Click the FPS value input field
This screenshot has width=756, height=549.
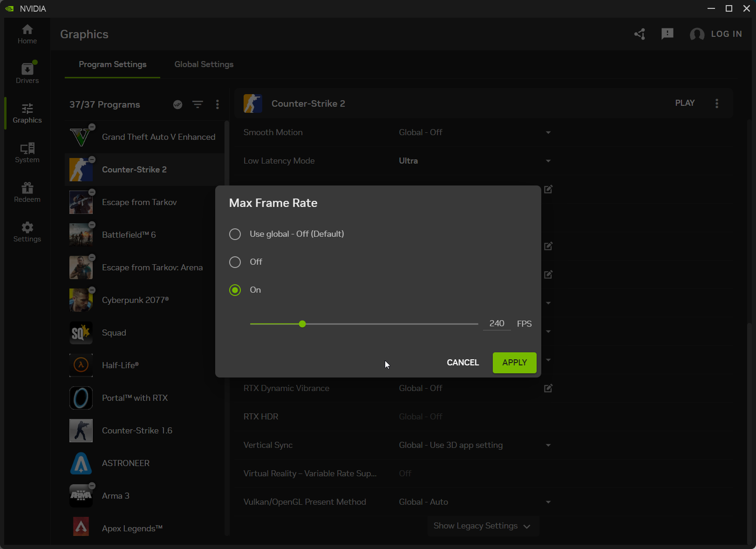click(497, 323)
